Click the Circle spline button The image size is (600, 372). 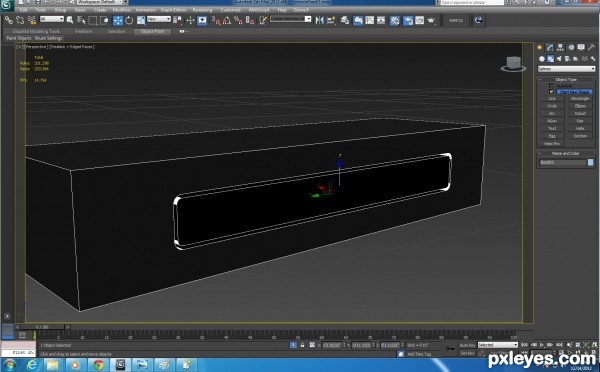tap(552, 106)
